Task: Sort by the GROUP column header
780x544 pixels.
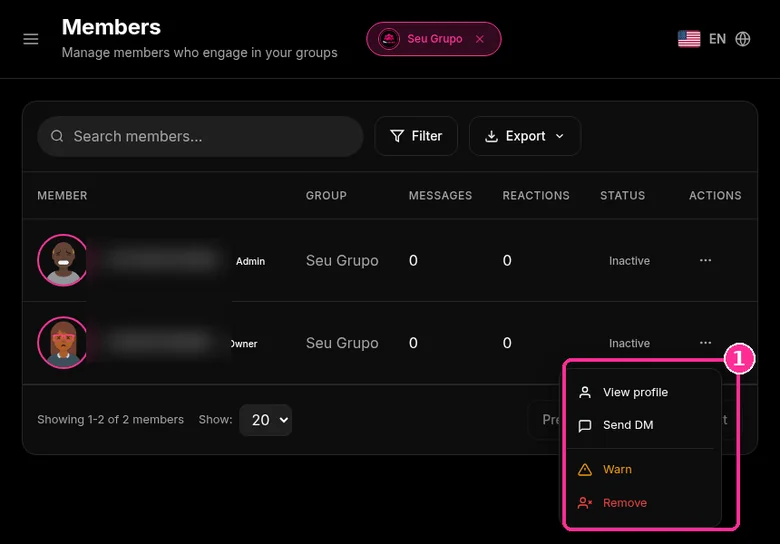Action: (326, 195)
